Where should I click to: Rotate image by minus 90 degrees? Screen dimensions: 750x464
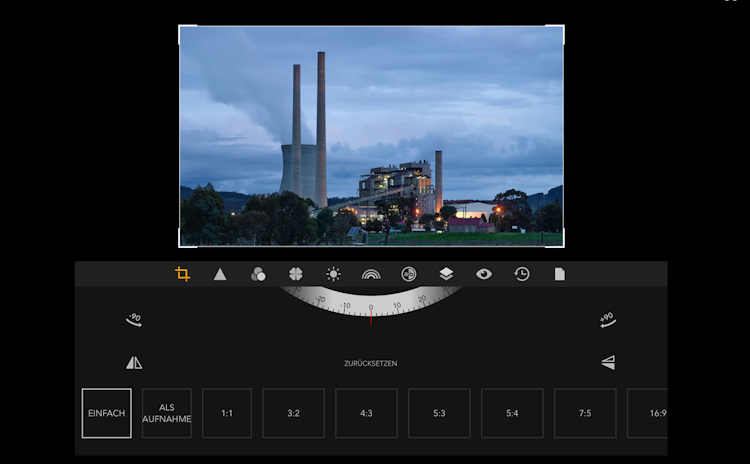tap(134, 320)
